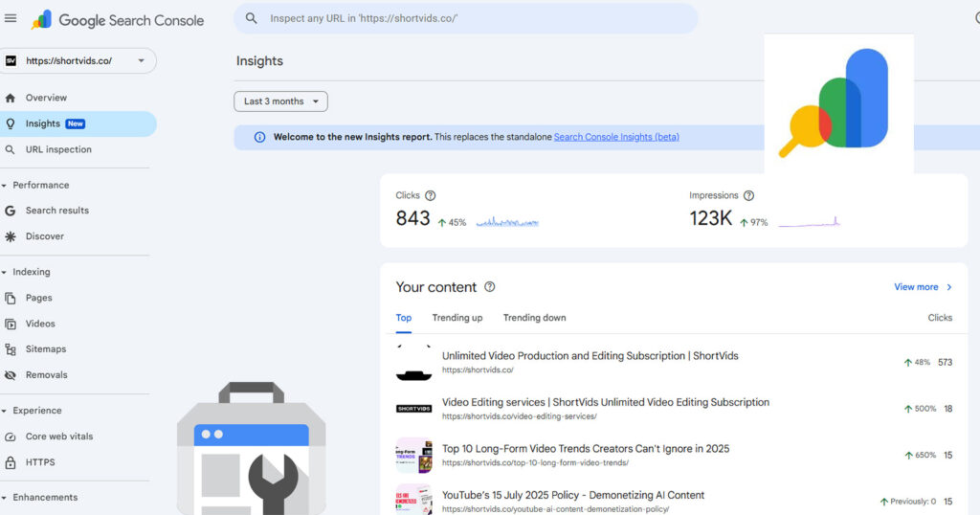Open the hamburger main menu

[11, 18]
